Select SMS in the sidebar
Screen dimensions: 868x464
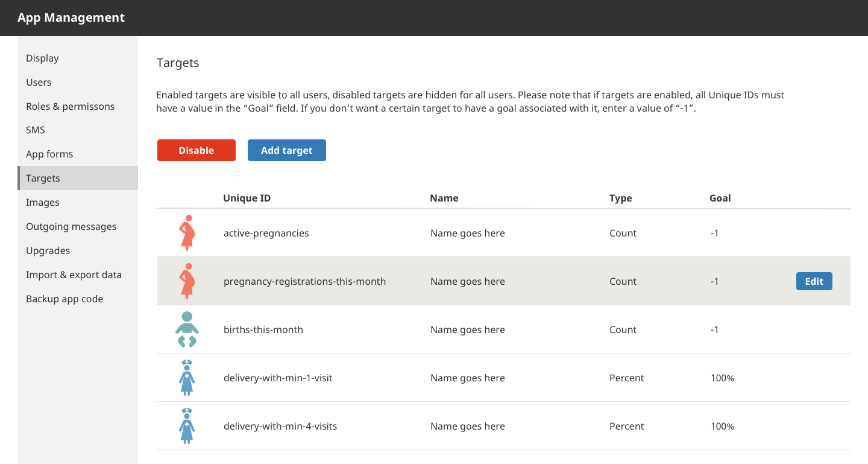click(x=78, y=130)
